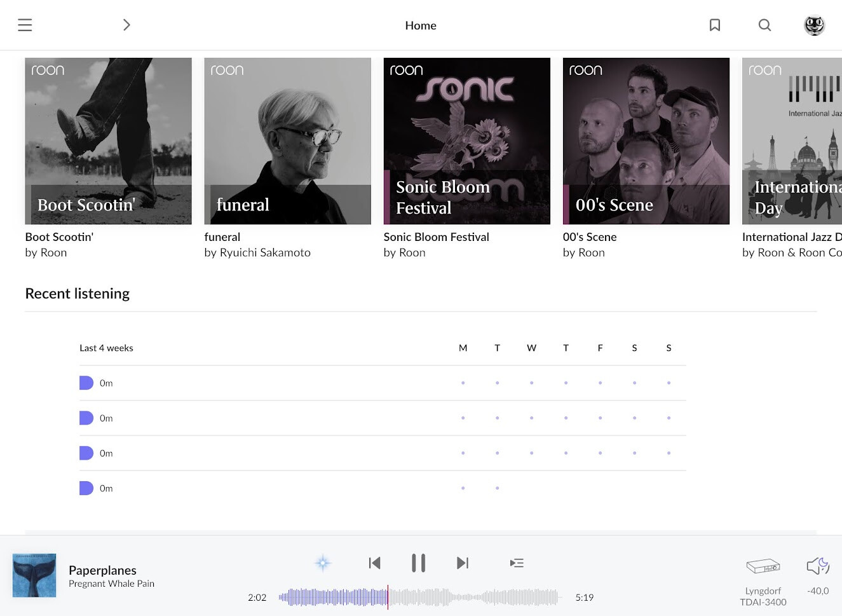Open the profile avatar menu
Image resolution: width=842 pixels, height=616 pixels.
click(814, 25)
